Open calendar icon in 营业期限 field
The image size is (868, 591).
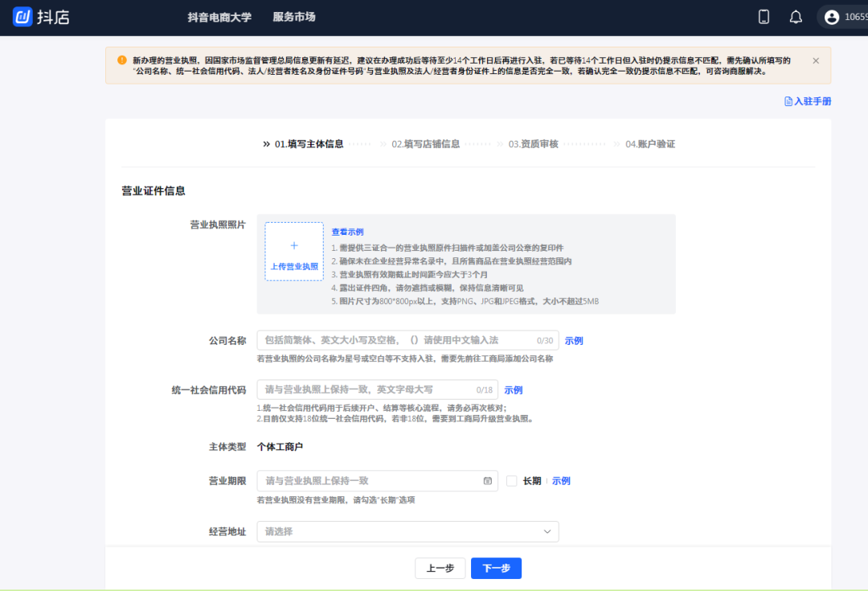[487, 481]
